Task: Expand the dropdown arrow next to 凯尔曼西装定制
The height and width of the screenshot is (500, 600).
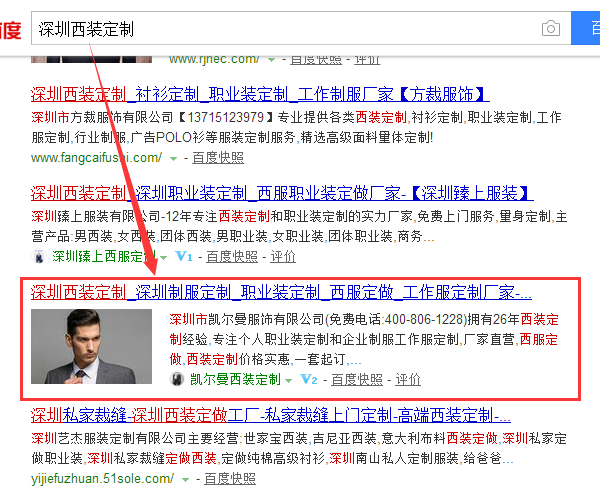Action: click(x=289, y=381)
